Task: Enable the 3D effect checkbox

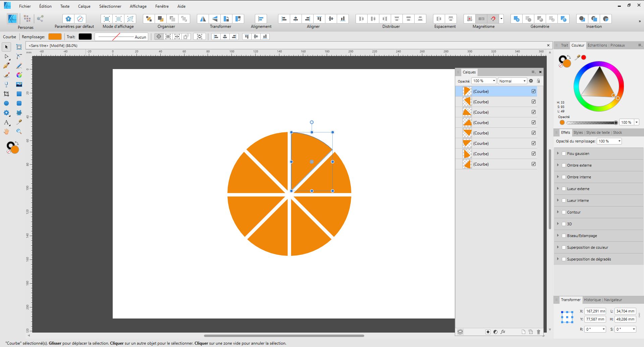Action: 564,224
